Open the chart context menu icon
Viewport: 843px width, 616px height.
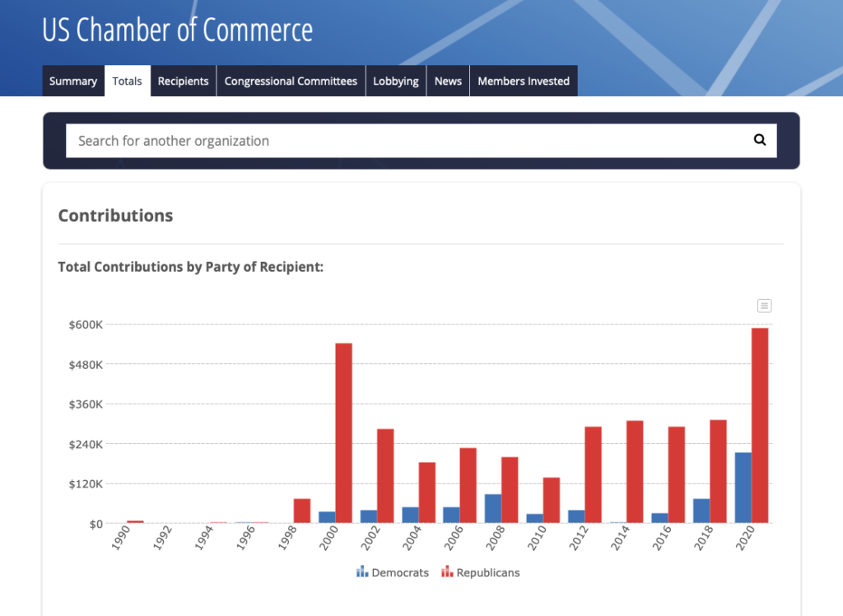pyautogui.click(x=764, y=306)
